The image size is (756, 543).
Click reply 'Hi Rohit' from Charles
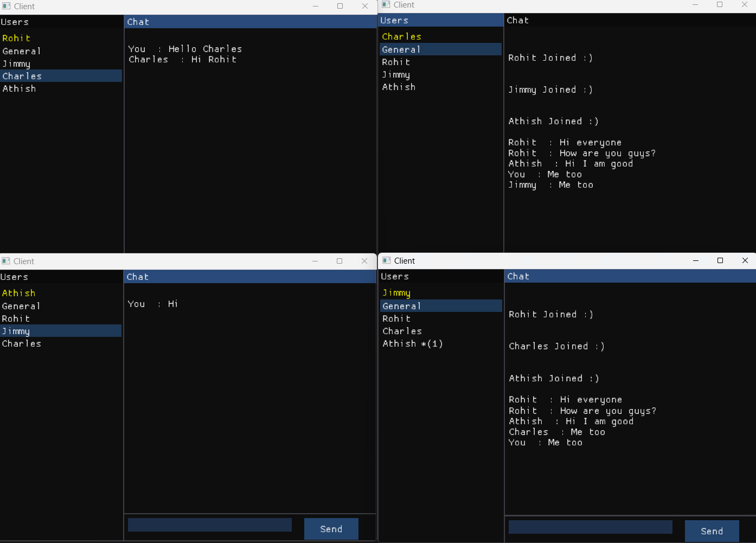tap(214, 59)
